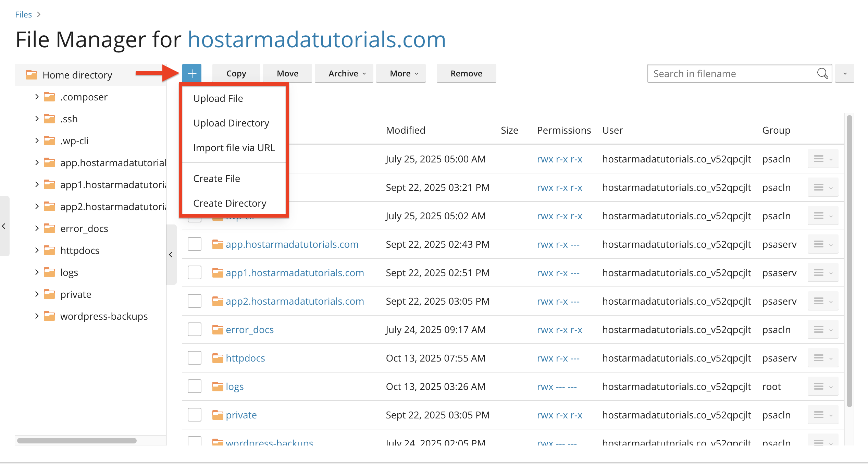Click the .ssh folder icon in tree
The width and height of the screenshot is (868, 464).
pyautogui.click(x=49, y=119)
